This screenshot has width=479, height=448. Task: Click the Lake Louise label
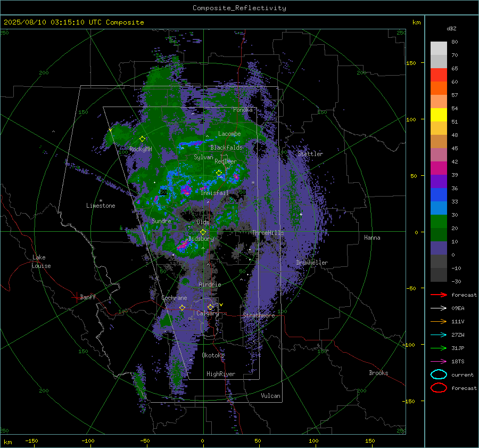click(41, 262)
